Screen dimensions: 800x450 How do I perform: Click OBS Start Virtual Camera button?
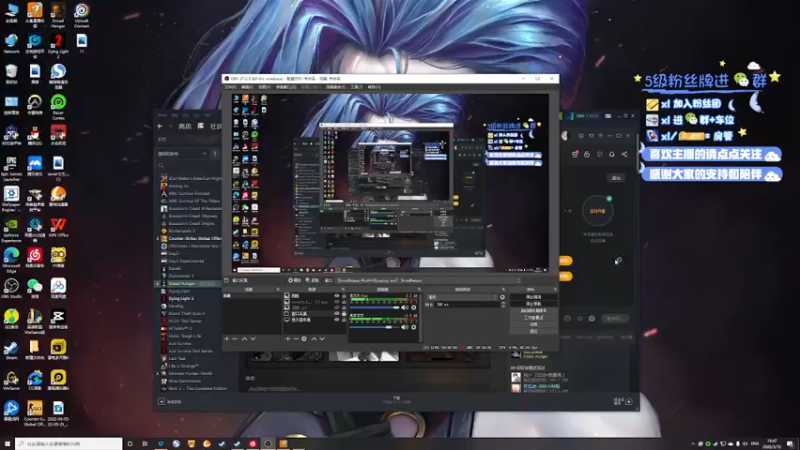click(x=534, y=310)
